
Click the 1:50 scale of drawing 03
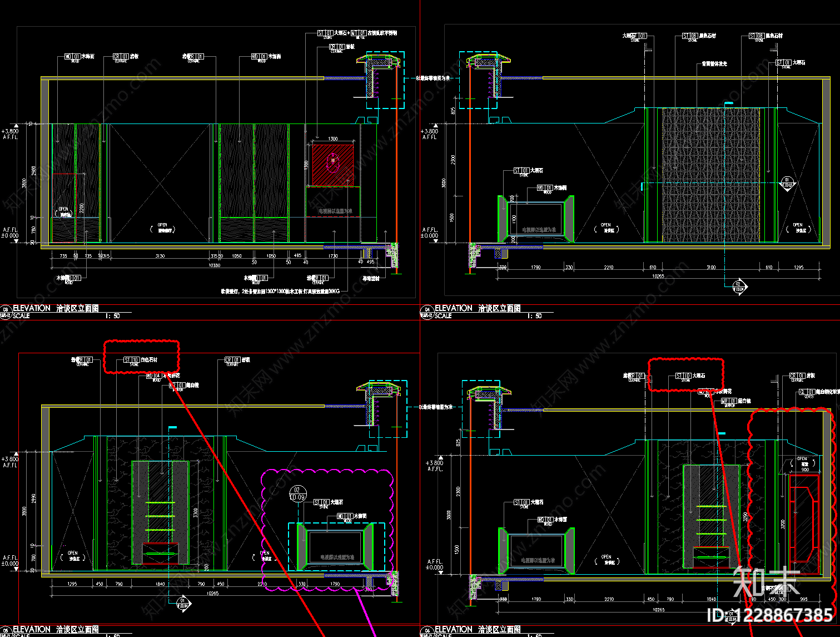[113, 316]
